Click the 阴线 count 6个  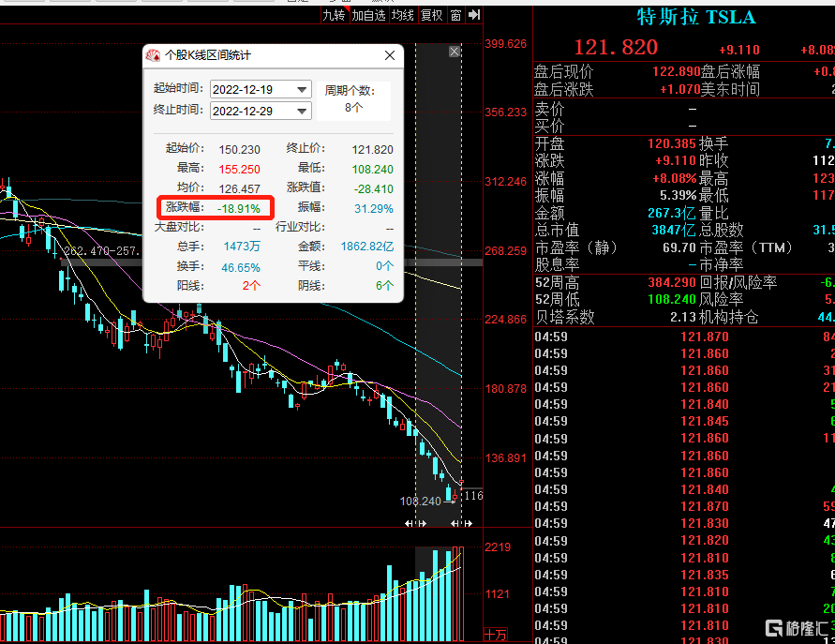click(x=384, y=286)
